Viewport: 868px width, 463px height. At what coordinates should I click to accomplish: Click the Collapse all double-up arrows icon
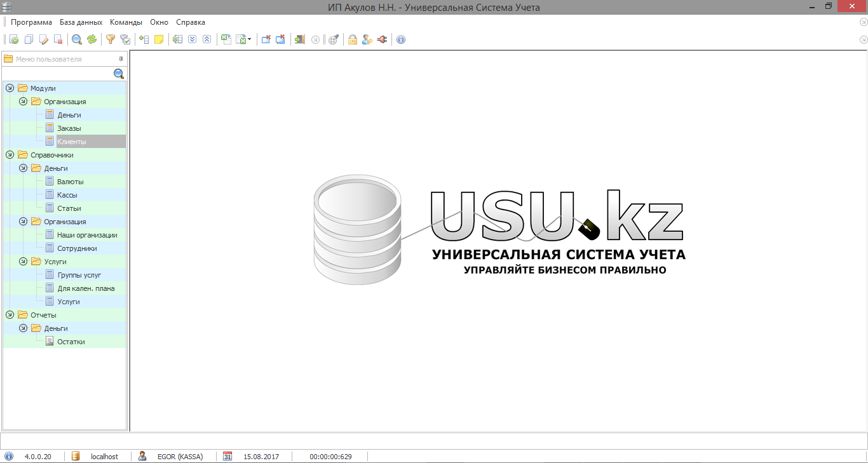click(x=207, y=39)
